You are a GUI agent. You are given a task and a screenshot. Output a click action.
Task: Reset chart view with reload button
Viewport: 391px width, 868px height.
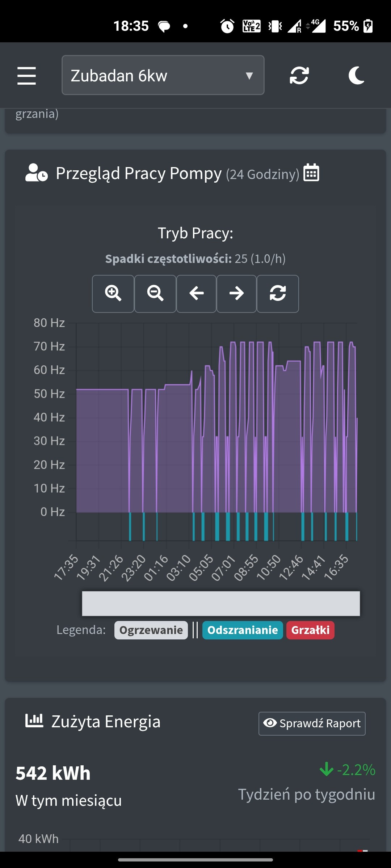278,293
